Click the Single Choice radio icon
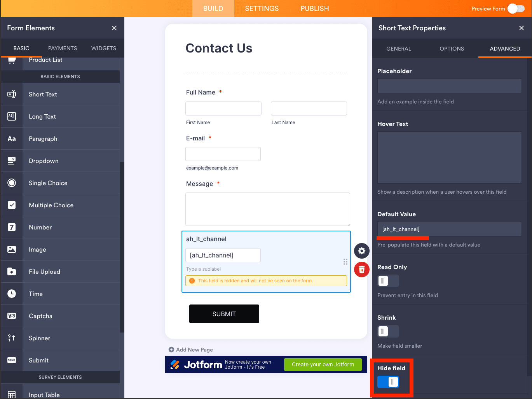This screenshot has height=399, width=532. (12, 183)
